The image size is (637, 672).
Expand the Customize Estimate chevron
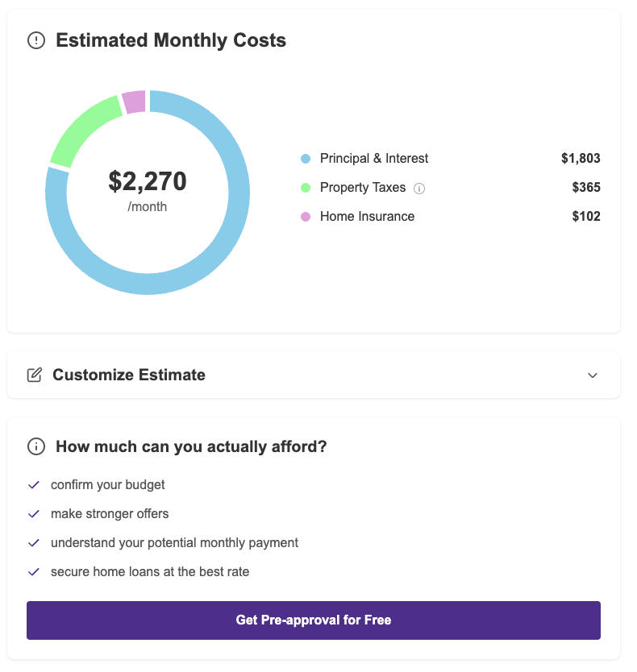pos(593,375)
